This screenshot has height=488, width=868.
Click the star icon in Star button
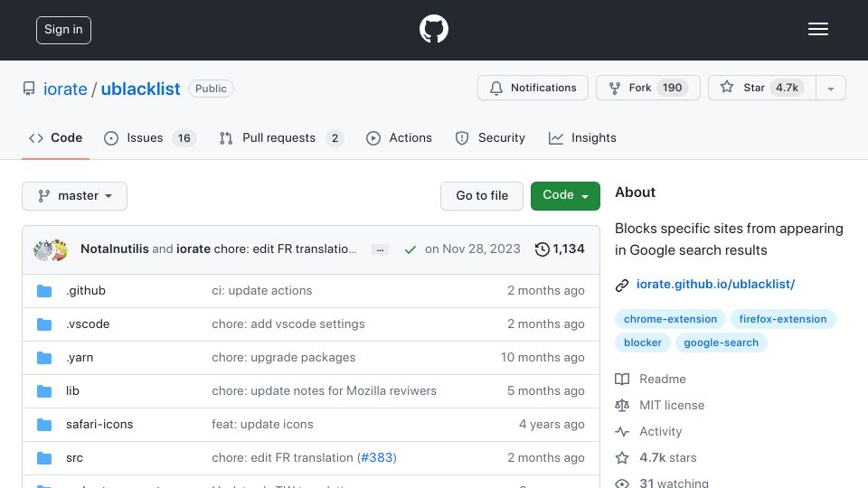point(727,87)
